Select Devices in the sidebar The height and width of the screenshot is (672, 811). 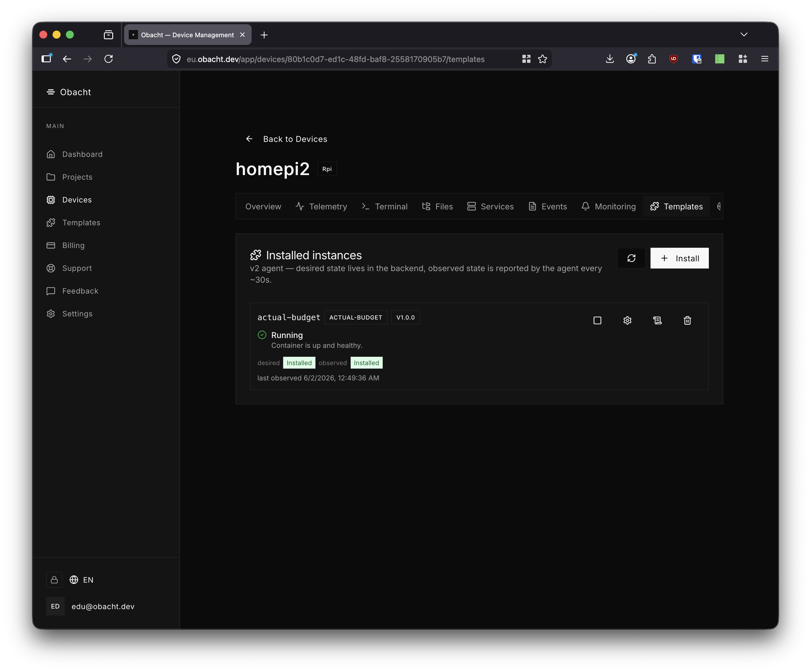(69, 200)
